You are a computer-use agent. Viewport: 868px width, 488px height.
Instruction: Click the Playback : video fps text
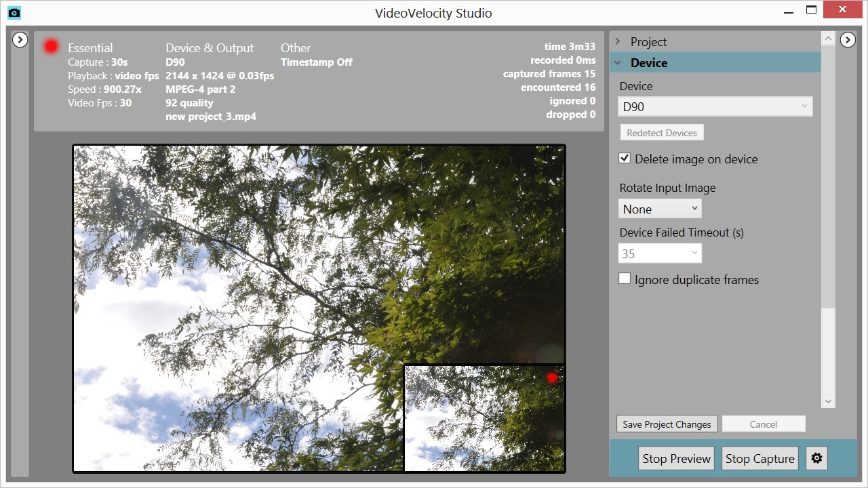(x=113, y=76)
